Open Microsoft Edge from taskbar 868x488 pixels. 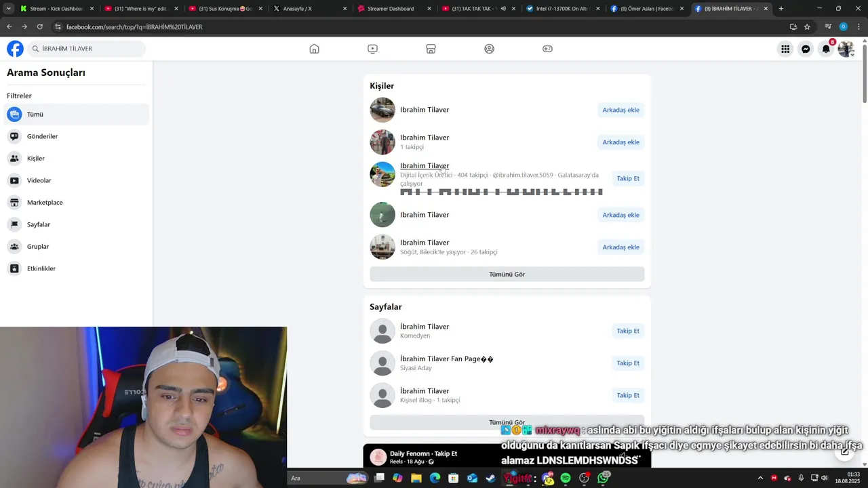[435, 478]
